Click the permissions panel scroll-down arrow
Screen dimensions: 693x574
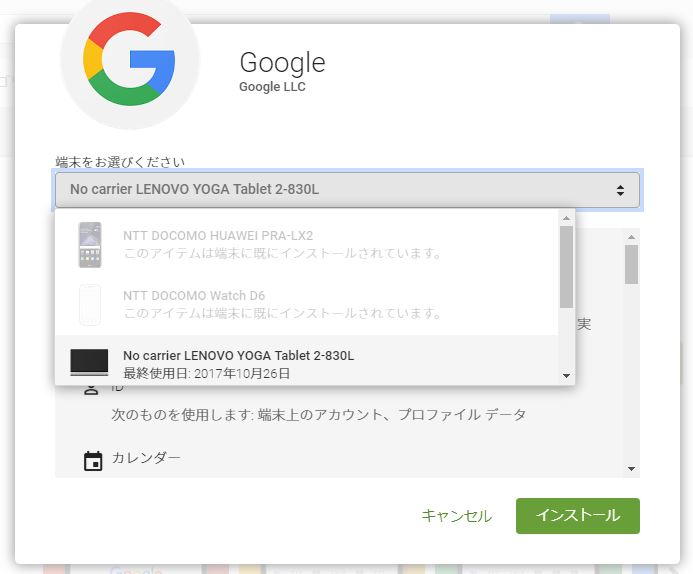(x=632, y=469)
